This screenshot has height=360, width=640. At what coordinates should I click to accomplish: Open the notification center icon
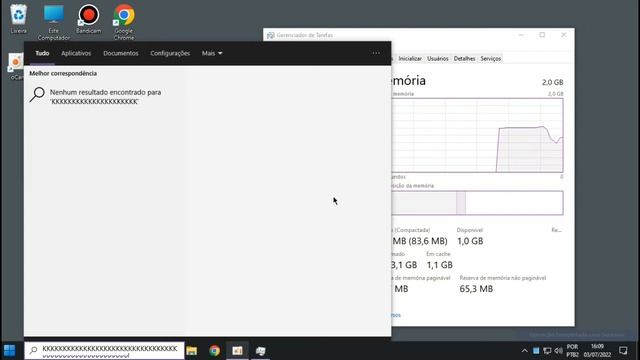[623, 351]
